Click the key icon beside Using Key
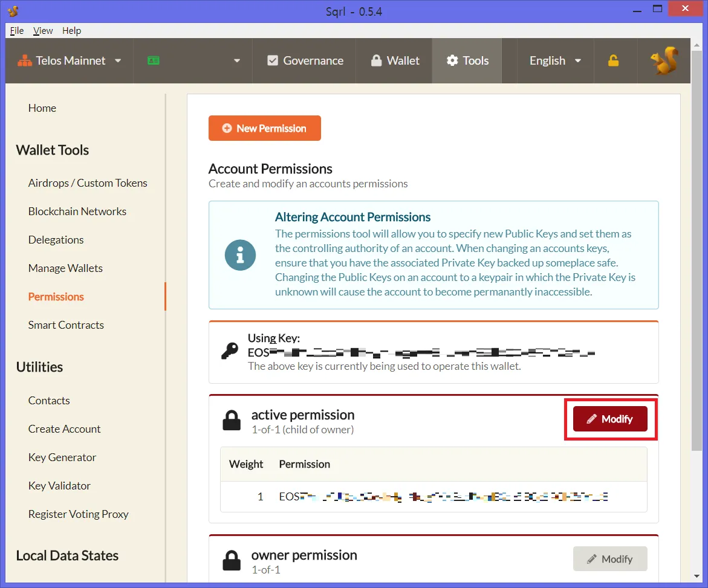The width and height of the screenshot is (708, 588). pos(230,351)
